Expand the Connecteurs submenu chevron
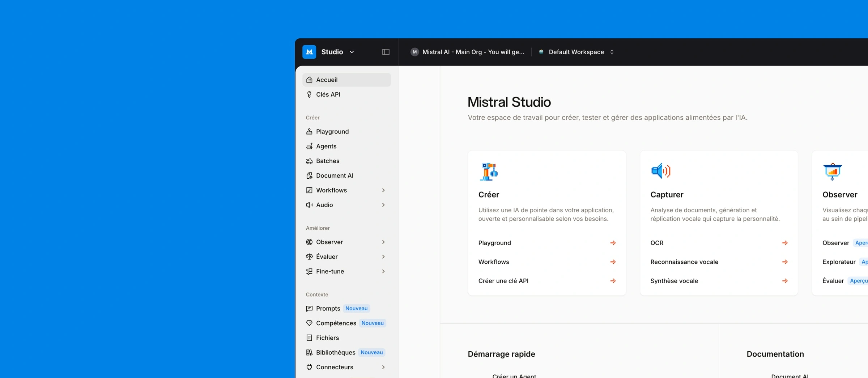868x378 pixels. tap(383, 367)
